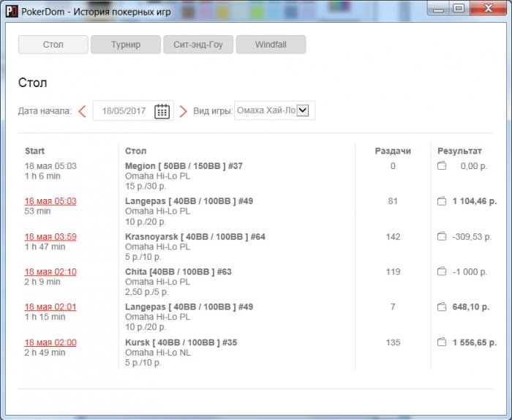512x420 pixels.
Task: Switch to the Стол tab
Action: [53, 45]
